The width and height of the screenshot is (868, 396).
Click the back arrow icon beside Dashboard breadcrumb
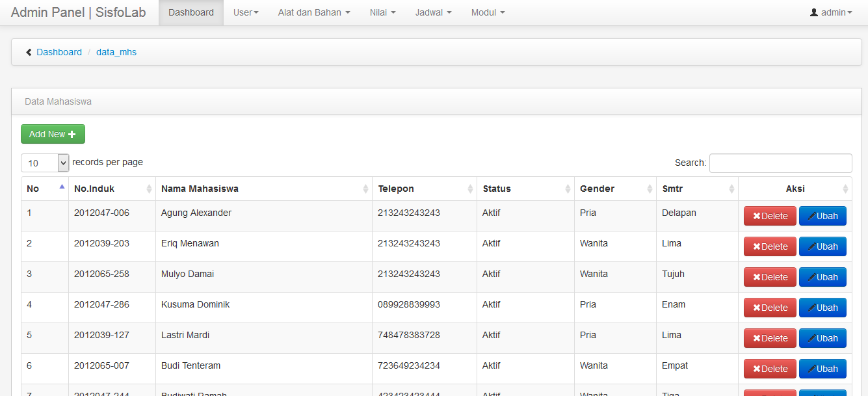[x=29, y=53]
